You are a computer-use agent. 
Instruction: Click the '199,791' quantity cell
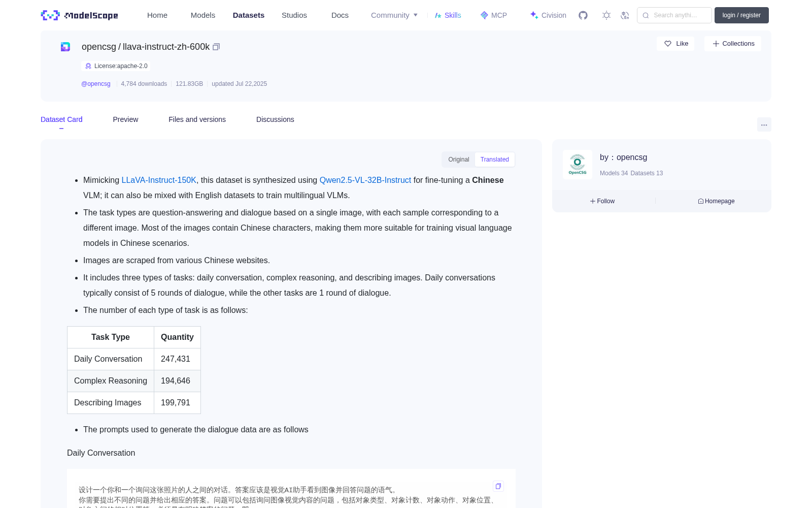[177, 403]
